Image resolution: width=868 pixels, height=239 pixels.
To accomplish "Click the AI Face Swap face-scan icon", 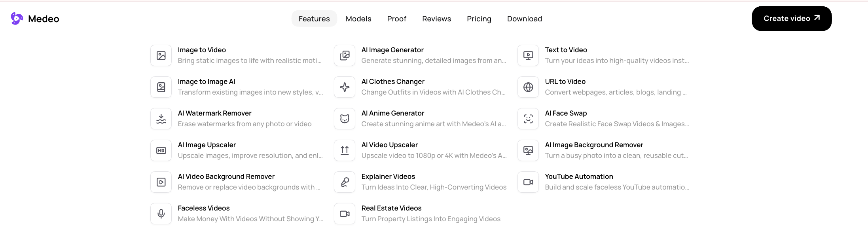I will (528, 119).
